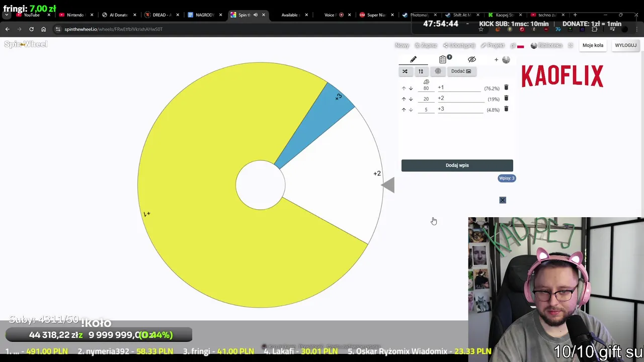Delete the +2 entry

[506, 98]
